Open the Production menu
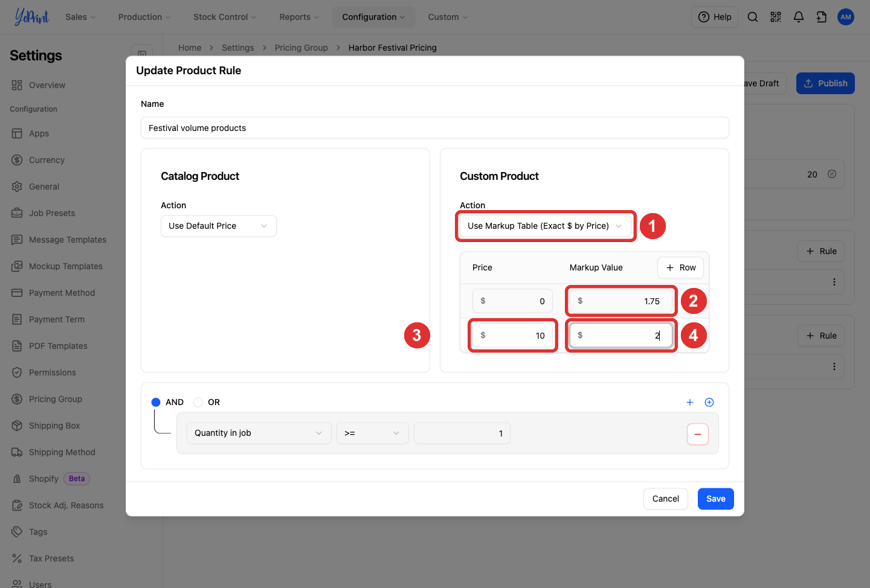This screenshot has width=870, height=588. (x=144, y=17)
